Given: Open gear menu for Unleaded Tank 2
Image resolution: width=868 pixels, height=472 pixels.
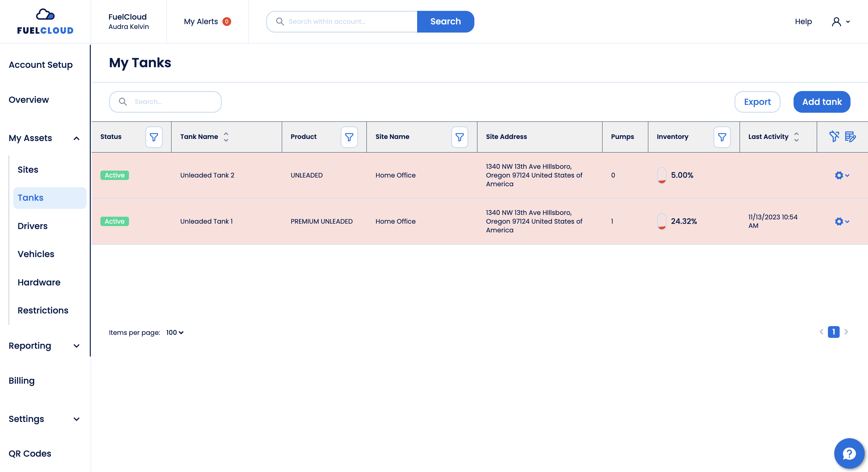Looking at the screenshot, I should click(841, 175).
